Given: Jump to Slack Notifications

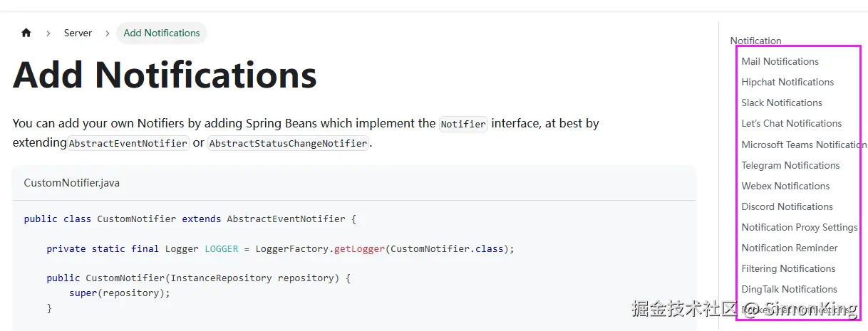Looking at the screenshot, I should pos(782,103).
